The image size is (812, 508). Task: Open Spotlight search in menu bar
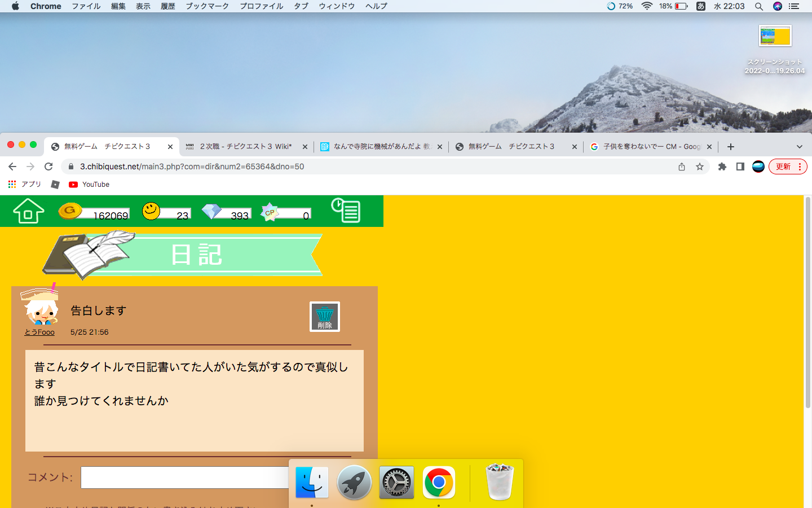tap(759, 6)
